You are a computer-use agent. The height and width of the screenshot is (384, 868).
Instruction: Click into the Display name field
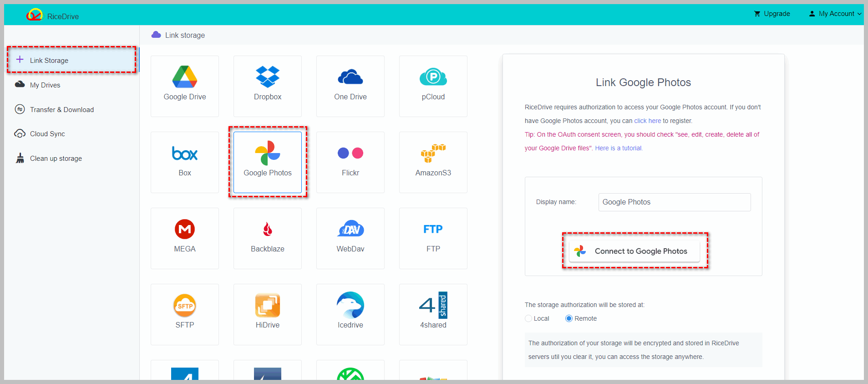(675, 202)
